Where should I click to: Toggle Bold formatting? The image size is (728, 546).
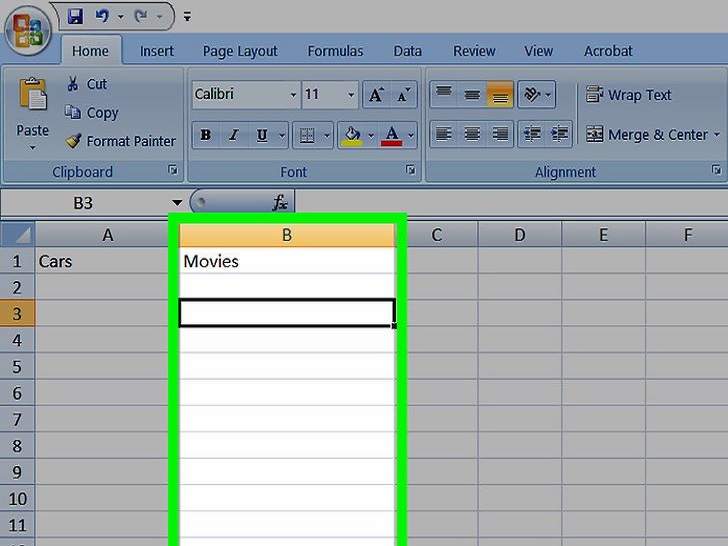click(x=206, y=135)
